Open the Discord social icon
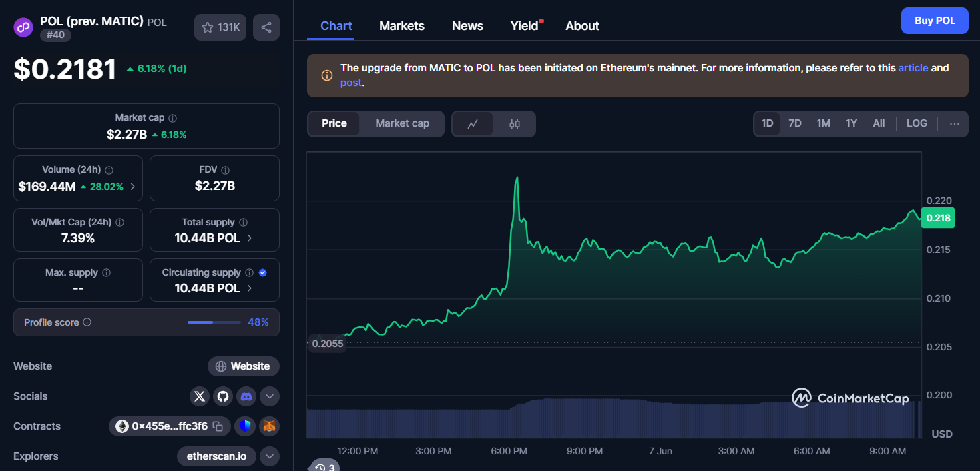The width and height of the screenshot is (980, 471). [x=246, y=396]
